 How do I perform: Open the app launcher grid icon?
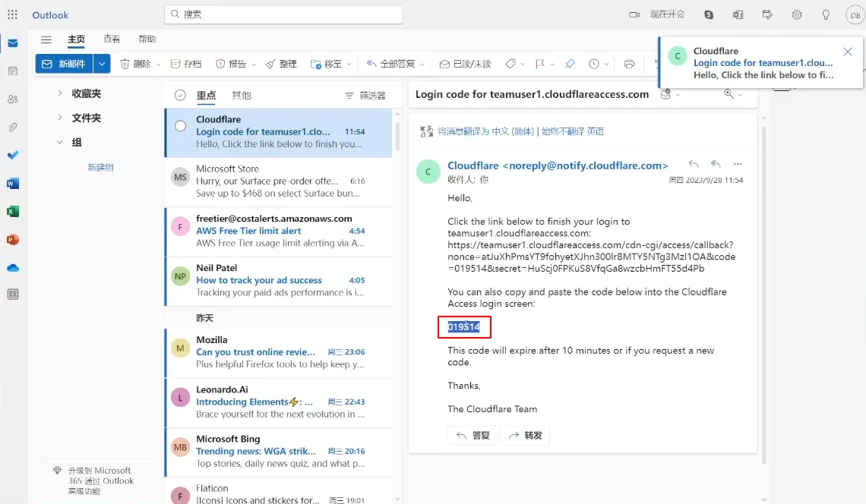pyautogui.click(x=13, y=15)
